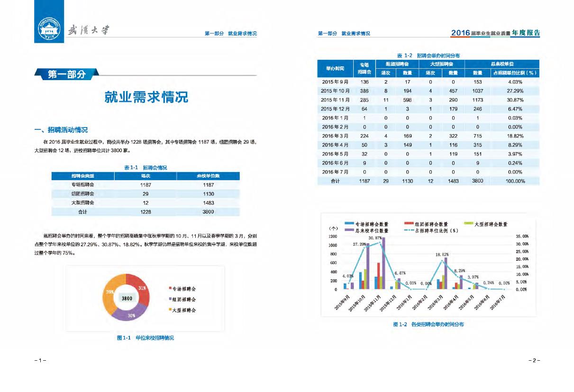Click the 715 cell in the table
The height and width of the screenshot is (392, 574).
point(477,136)
